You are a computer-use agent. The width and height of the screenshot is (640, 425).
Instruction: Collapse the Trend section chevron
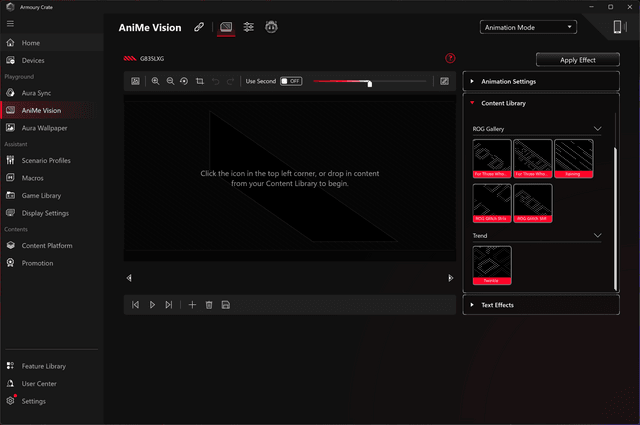[598, 236]
